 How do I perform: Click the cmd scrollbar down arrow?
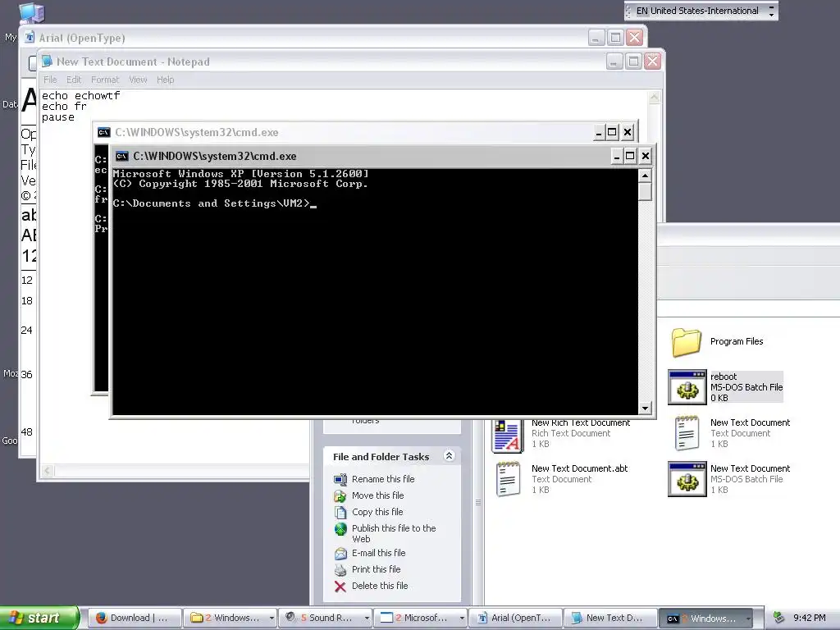645,409
